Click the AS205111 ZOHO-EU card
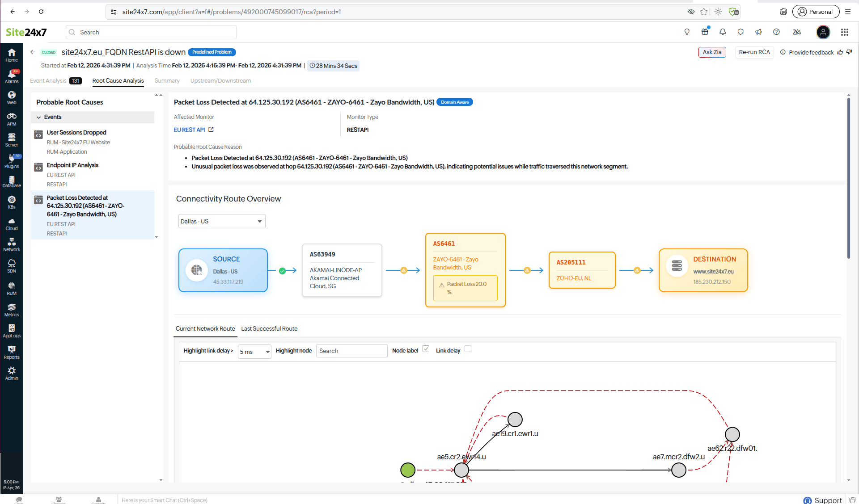 pyautogui.click(x=582, y=270)
